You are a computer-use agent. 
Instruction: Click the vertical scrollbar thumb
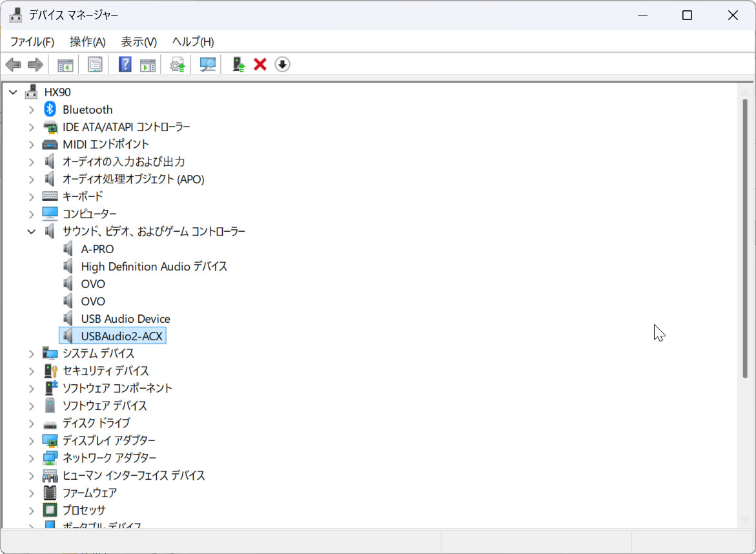click(745, 238)
